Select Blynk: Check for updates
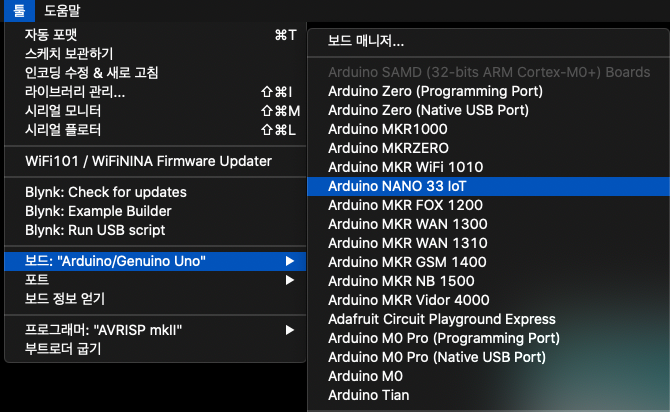670x412 pixels. pos(155,192)
